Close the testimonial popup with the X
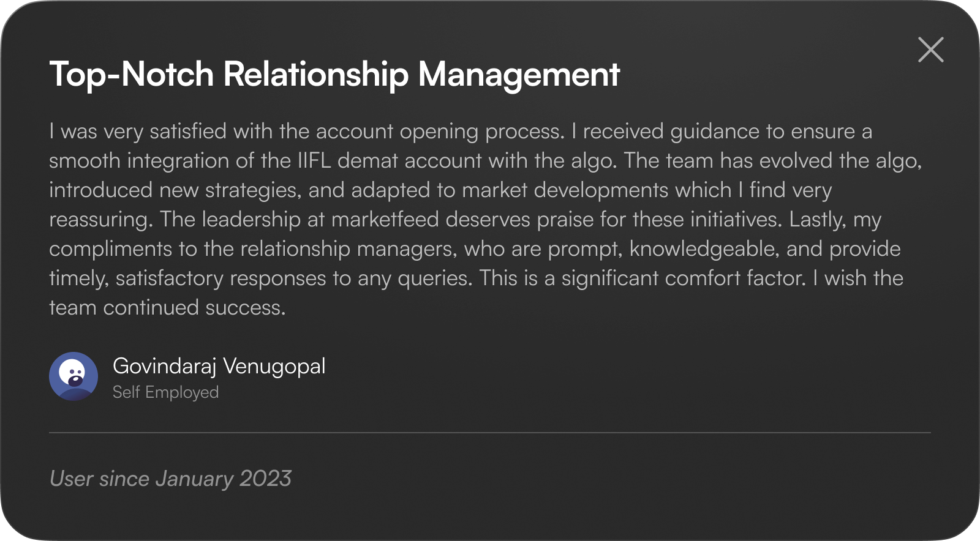The width and height of the screenshot is (980, 541). [930, 50]
